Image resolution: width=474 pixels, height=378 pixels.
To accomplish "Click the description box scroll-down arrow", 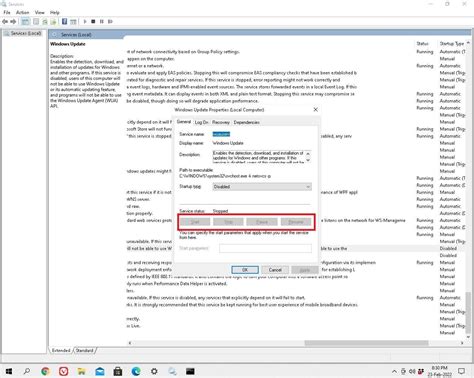I will pyautogui.click(x=308, y=160).
